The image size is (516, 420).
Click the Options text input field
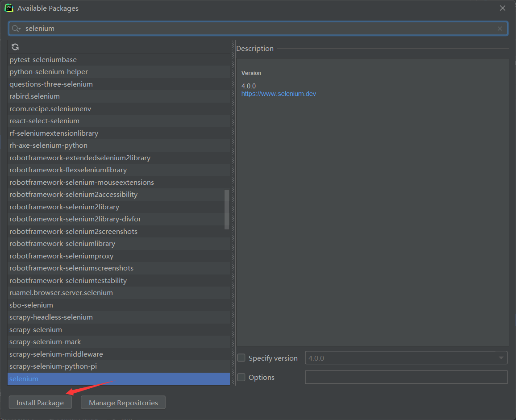click(x=406, y=377)
